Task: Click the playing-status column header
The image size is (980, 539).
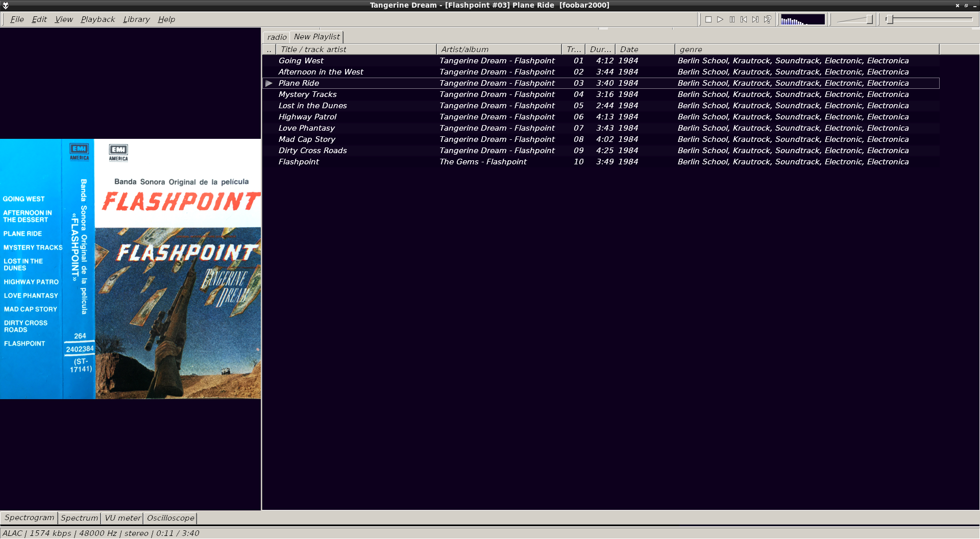Action: (269, 50)
